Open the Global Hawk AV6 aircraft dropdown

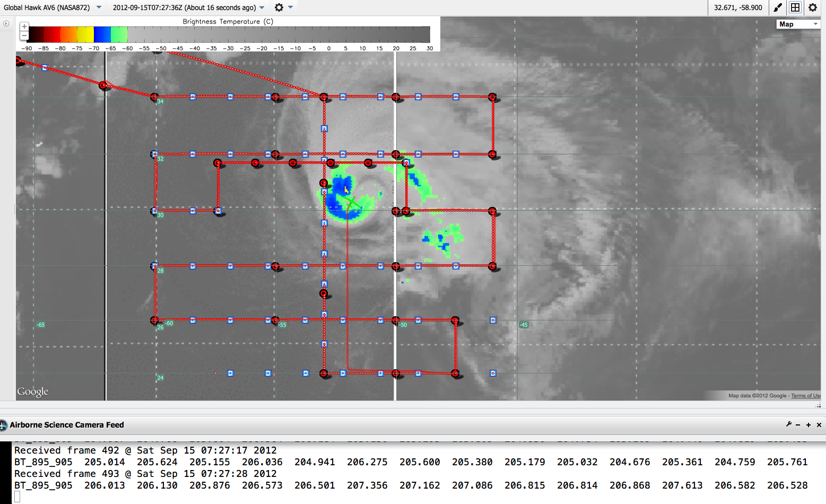[x=99, y=7]
